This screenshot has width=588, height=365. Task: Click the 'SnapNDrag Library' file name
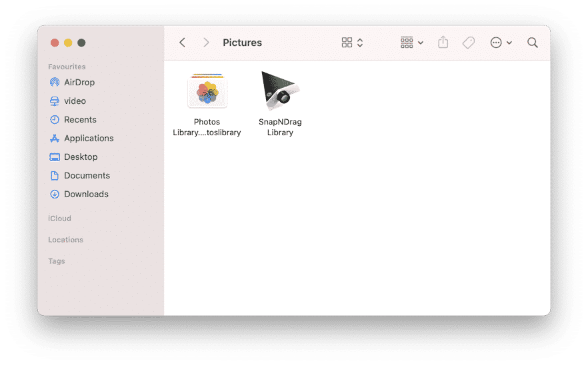click(x=280, y=127)
